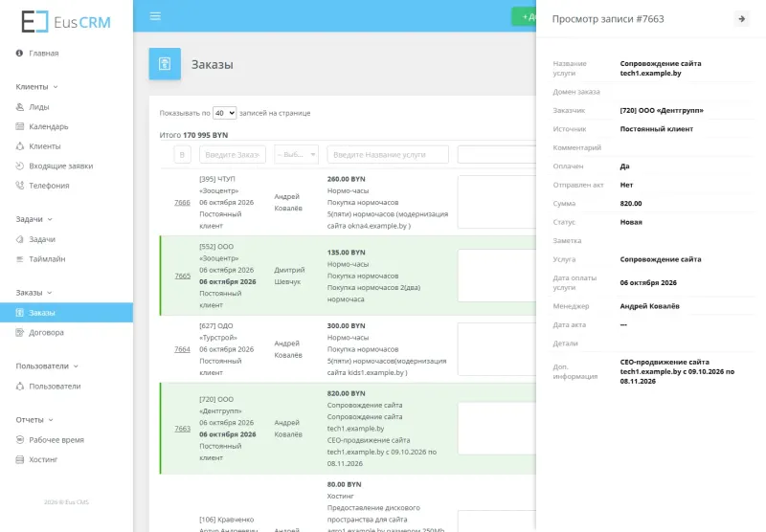Click customer value [720] ООО «Дентгрупп» in panel
This screenshot has height=532, width=766.
point(662,110)
